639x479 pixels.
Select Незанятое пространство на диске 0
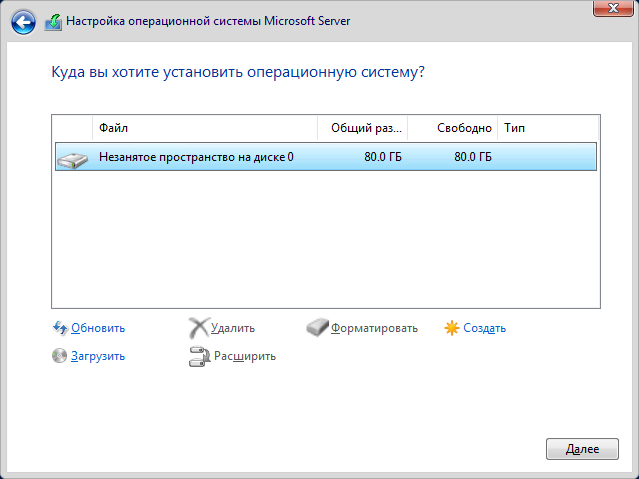[326, 157]
